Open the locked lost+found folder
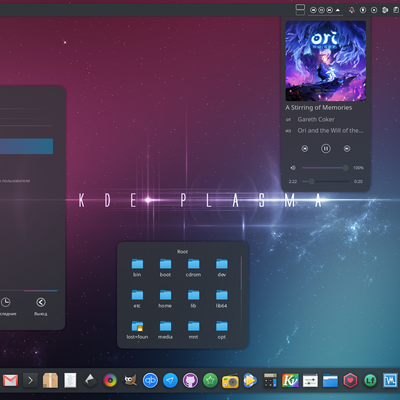This screenshot has height=400, width=400. point(137,330)
